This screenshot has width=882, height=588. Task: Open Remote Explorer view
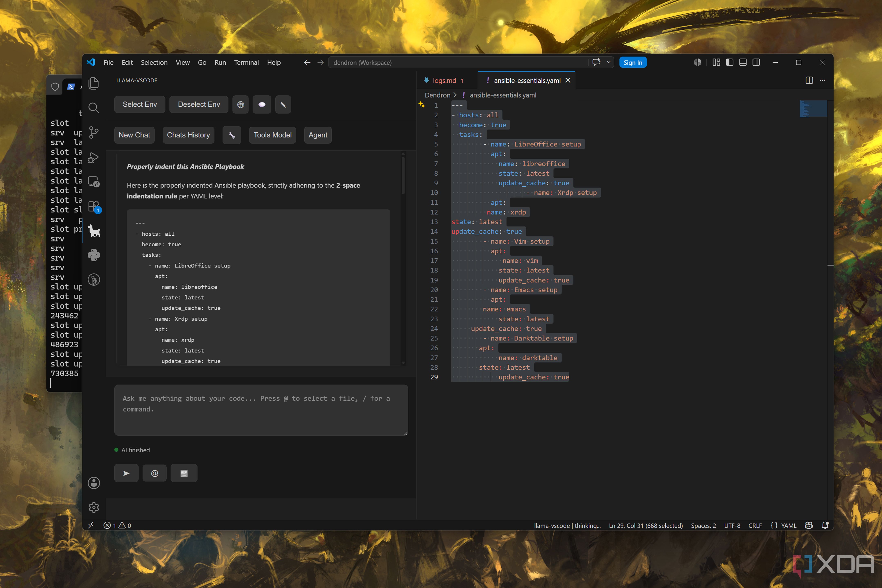(x=94, y=182)
